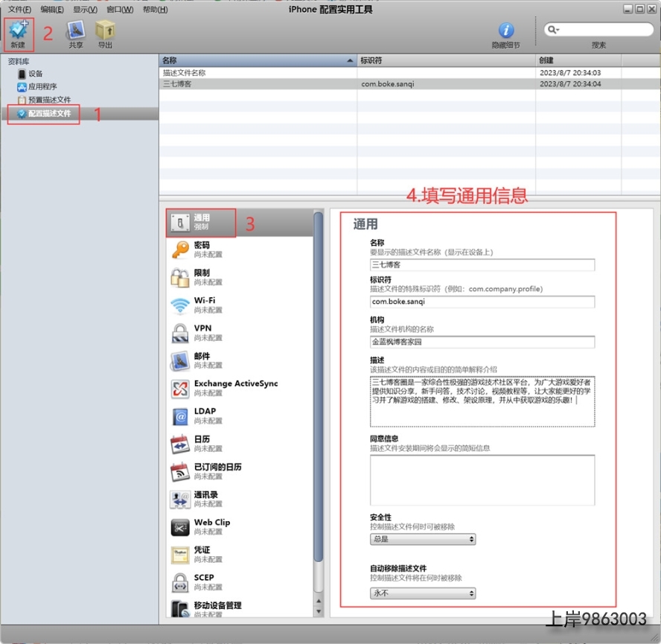Toggle the 隐藏细节 info icon
661x644 pixels.
pyautogui.click(x=506, y=30)
